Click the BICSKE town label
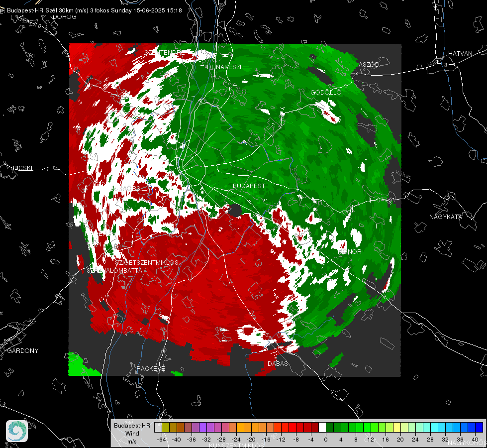The image size is (487, 448). click(23, 168)
